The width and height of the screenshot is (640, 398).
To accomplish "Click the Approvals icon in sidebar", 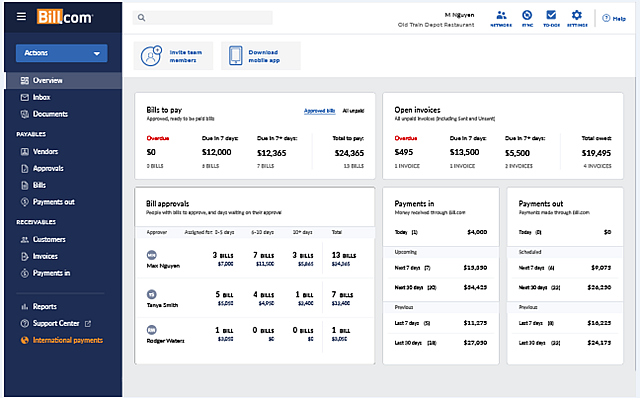I will click(x=25, y=168).
